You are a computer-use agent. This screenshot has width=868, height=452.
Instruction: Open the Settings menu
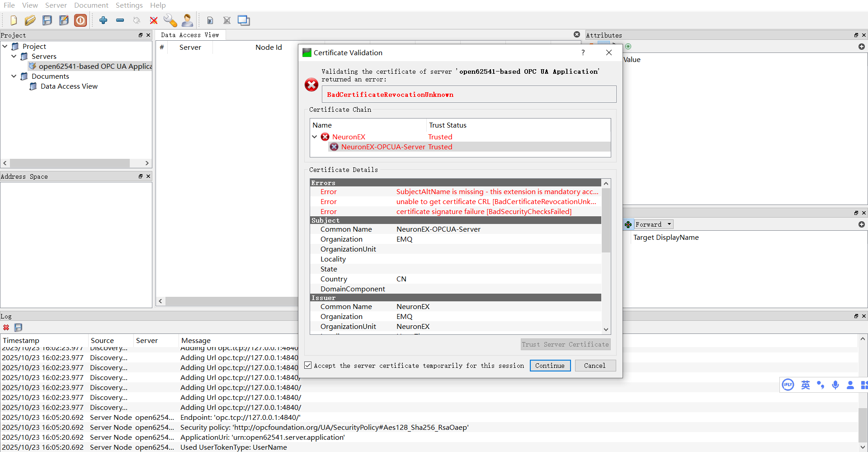point(129,5)
